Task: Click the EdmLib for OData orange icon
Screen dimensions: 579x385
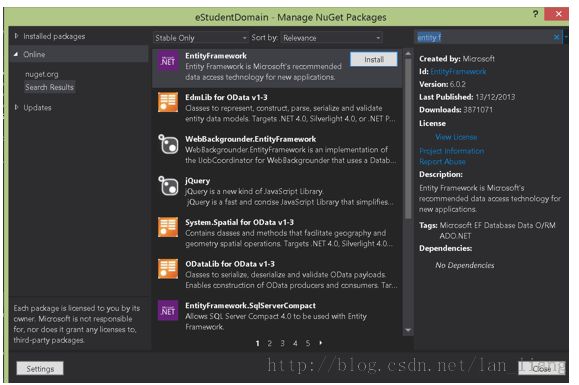Action: (168, 102)
